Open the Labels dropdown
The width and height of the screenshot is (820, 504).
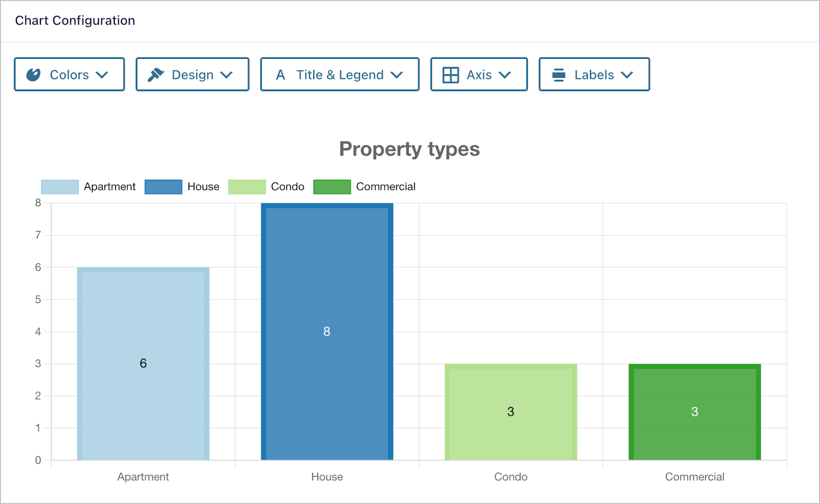(594, 74)
